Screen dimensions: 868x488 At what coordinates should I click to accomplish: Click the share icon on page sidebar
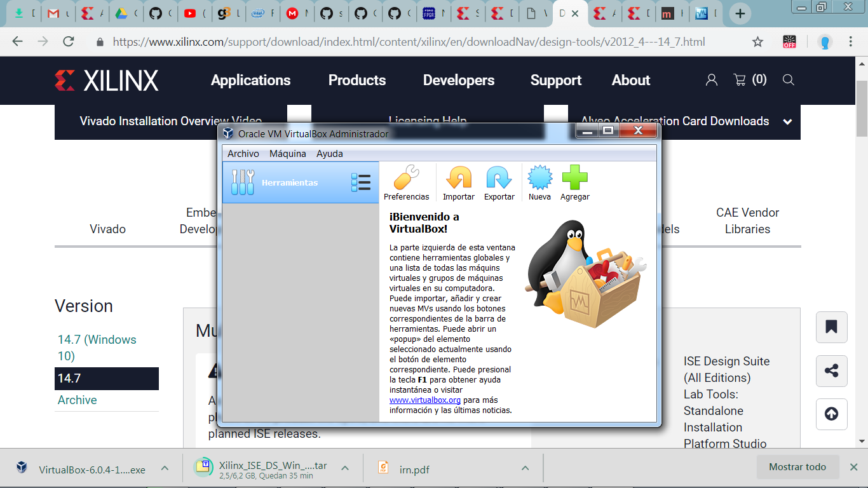831,371
